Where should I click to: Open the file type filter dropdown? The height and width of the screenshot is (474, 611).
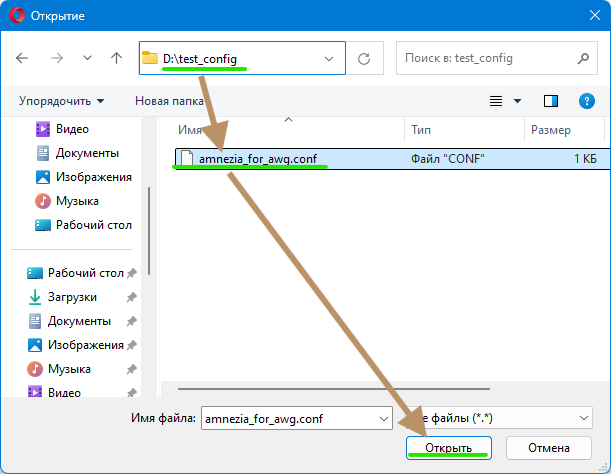tap(584, 417)
